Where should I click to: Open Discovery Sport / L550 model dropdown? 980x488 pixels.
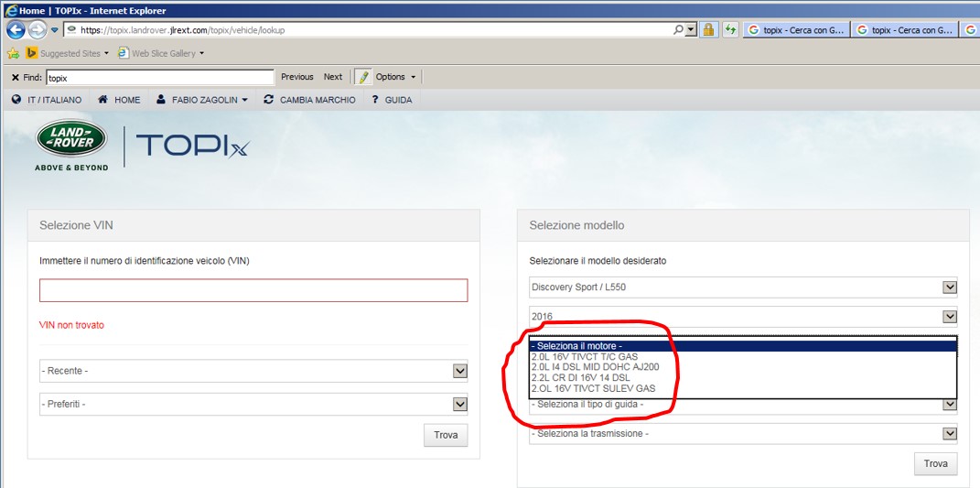(x=743, y=287)
